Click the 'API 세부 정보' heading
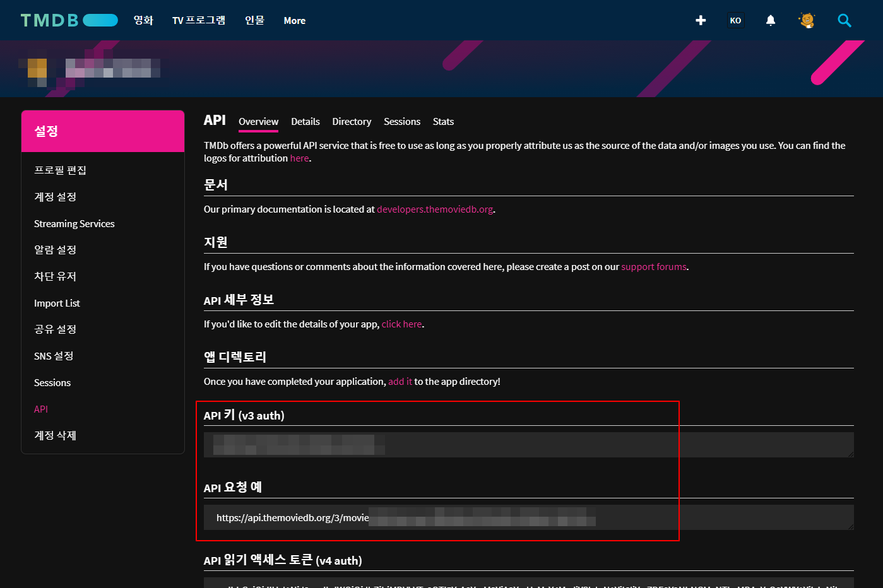Image resolution: width=883 pixels, height=588 pixels. click(x=239, y=300)
